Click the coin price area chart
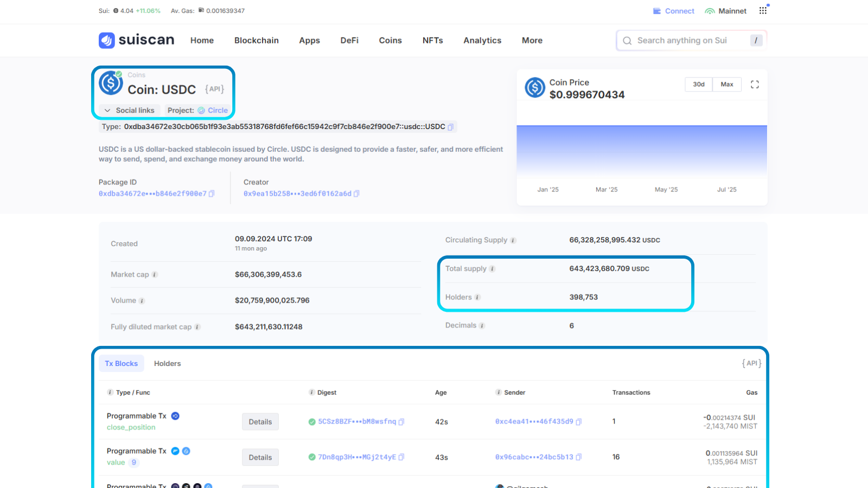The width and height of the screenshot is (868, 488). [x=642, y=152]
